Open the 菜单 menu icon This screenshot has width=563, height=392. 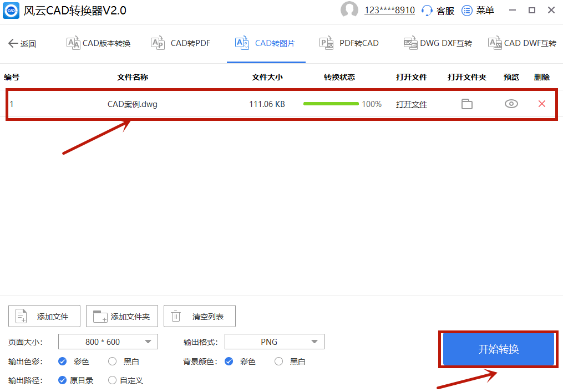pyautogui.click(x=466, y=10)
